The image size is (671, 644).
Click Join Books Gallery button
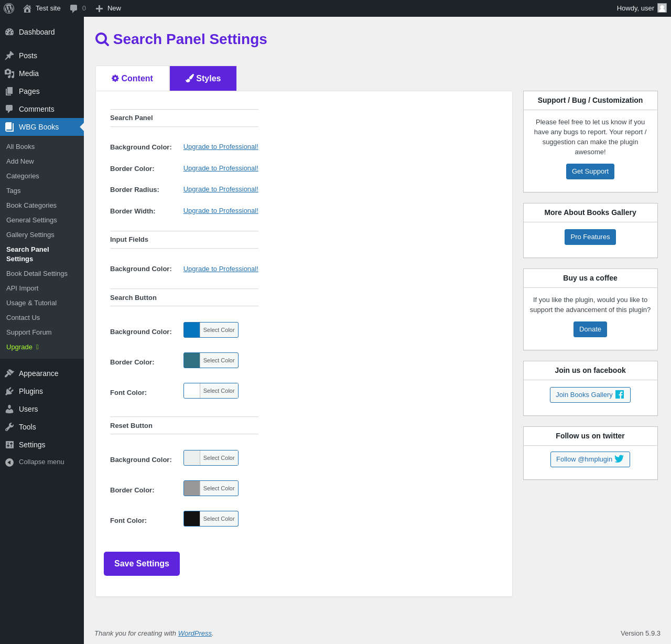[590, 395]
